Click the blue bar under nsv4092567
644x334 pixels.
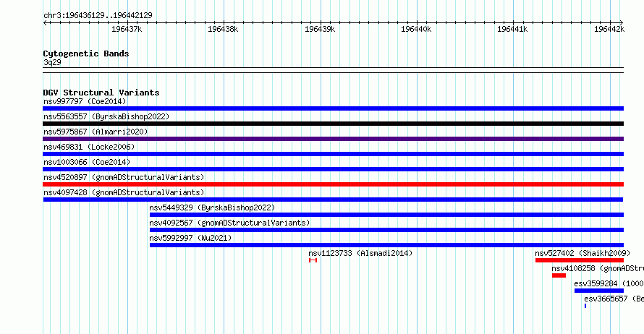click(386, 230)
